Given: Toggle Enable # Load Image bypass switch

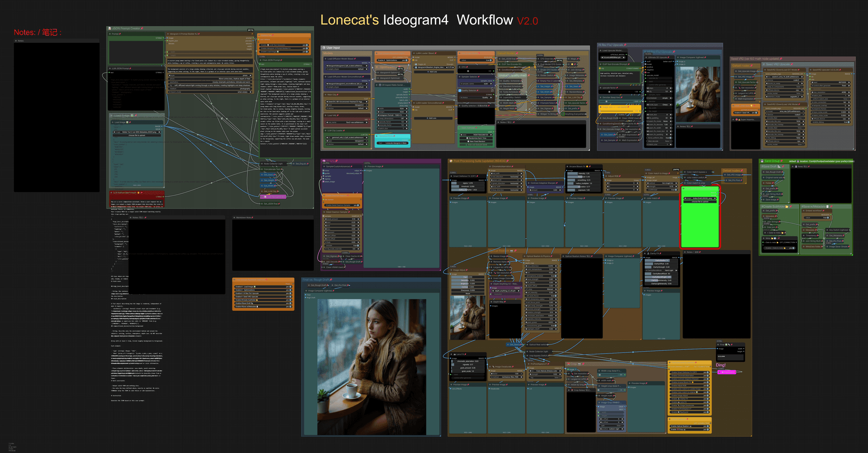Looking at the screenshot, I should (x=263, y=287).
